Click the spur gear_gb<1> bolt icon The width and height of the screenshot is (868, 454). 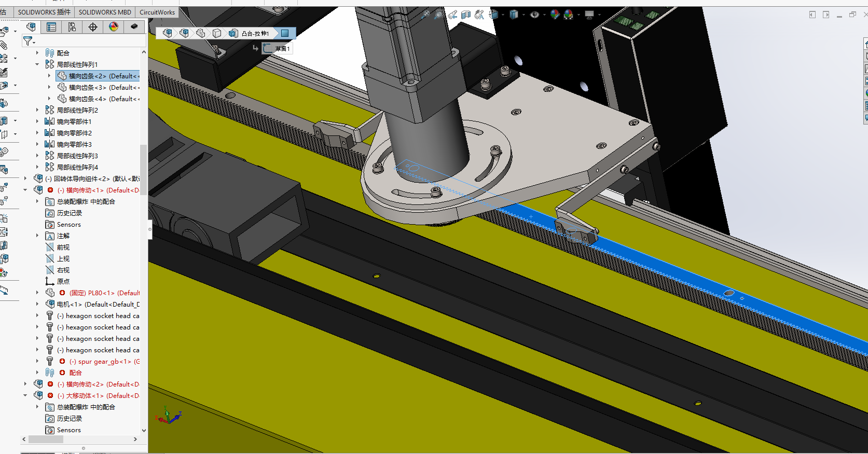pos(50,361)
